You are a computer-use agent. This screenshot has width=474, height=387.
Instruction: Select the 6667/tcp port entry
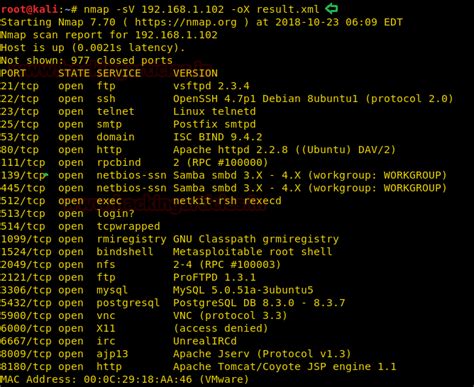(26, 341)
